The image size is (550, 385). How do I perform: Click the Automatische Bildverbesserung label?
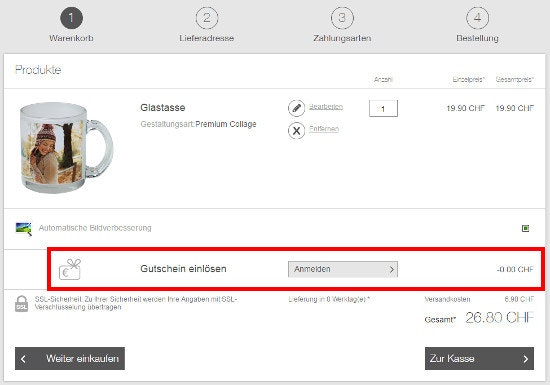(x=95, y=228)
